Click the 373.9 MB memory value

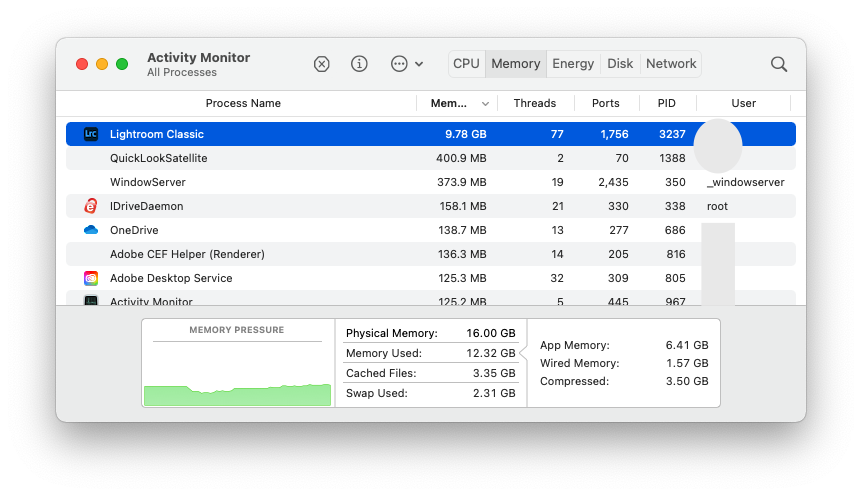point(462,182)
